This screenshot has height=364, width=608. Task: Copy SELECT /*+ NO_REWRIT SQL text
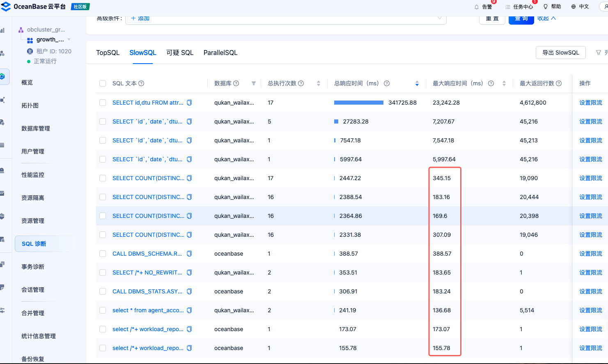coord(189,272)
